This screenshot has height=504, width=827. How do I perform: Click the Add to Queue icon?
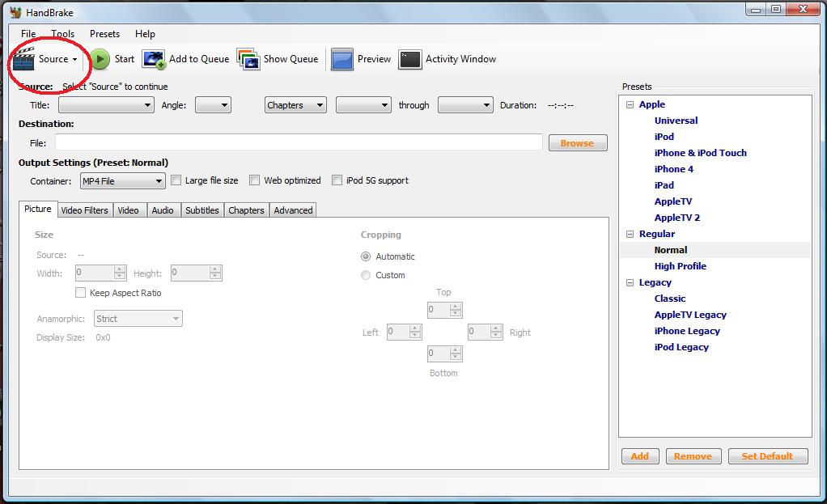[154, 59]
